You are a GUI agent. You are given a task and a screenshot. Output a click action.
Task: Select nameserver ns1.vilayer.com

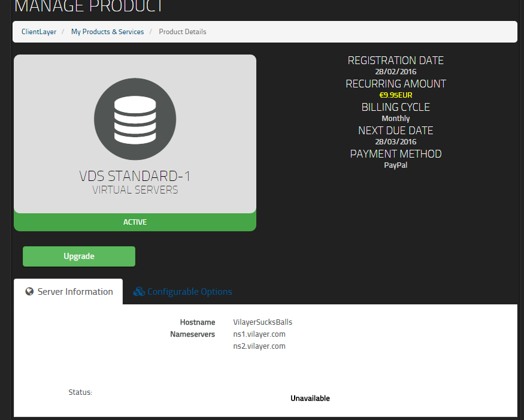pyautogui.click(x=259, y=334)
